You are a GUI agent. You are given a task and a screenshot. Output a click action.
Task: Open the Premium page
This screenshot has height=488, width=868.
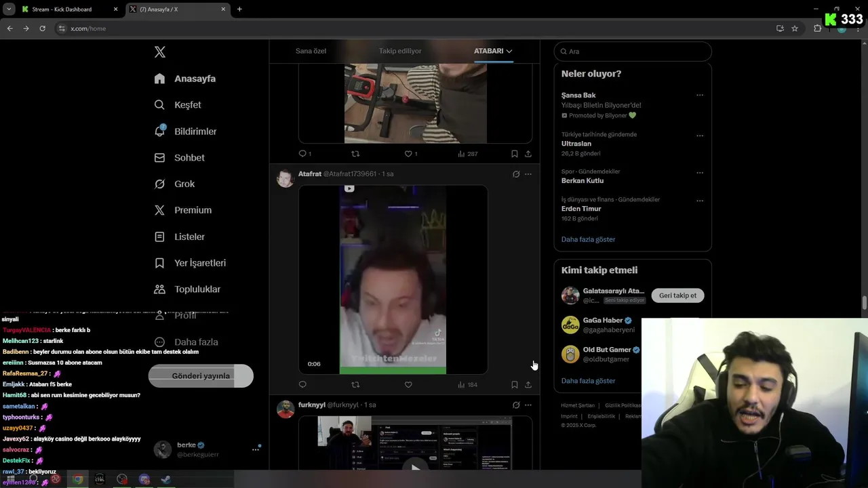point(183,210)
